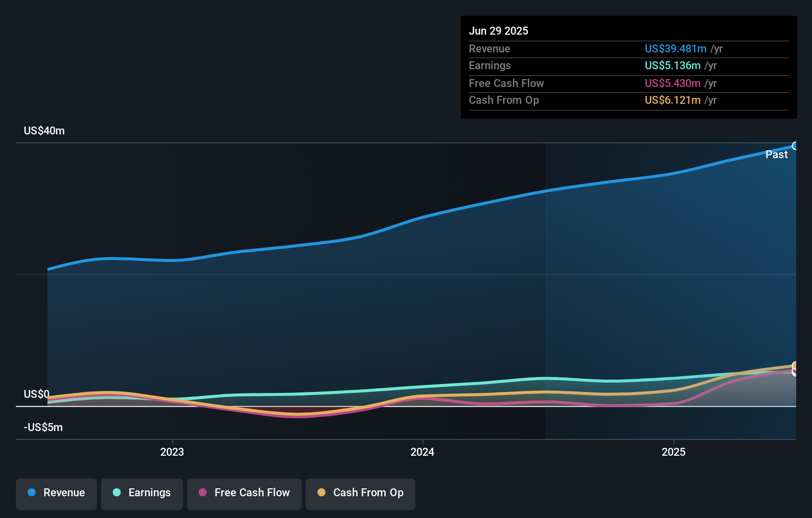Toggle the Free Cash Flow series visibility

click(244, 493)
